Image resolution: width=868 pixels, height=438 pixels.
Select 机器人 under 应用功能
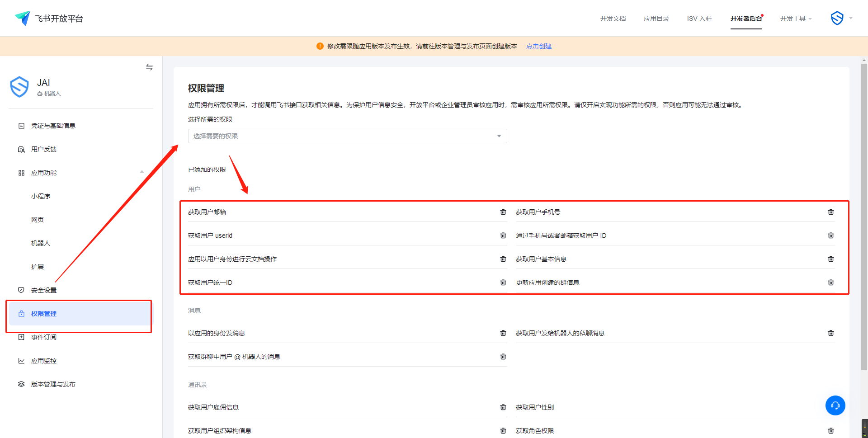[41, 243]
